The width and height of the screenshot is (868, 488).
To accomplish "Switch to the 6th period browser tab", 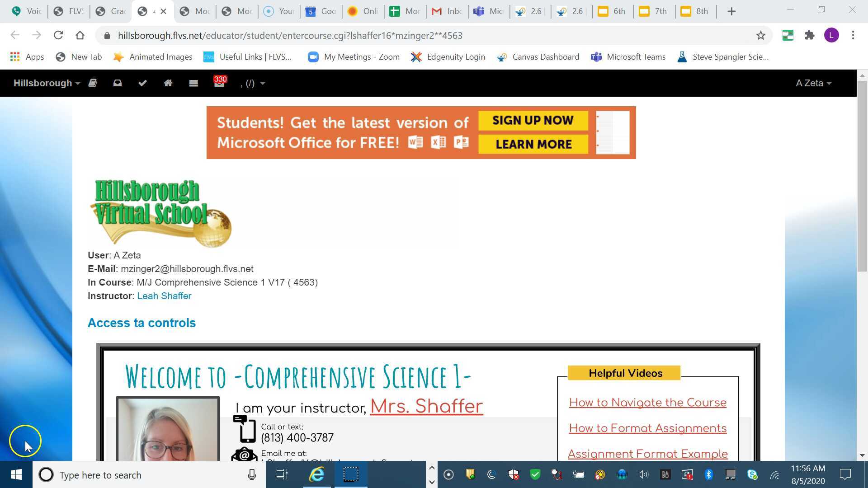I will pyautogui.click(x=613, y=11).
